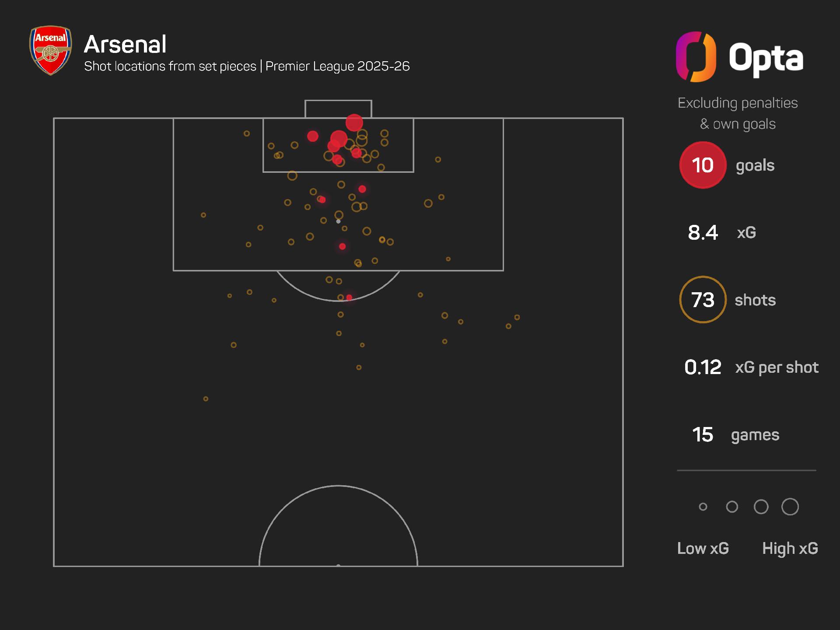Viewport: 840px width, 630px height.
Task: Click the grey penalty spot marker
Action: point(338,221)
